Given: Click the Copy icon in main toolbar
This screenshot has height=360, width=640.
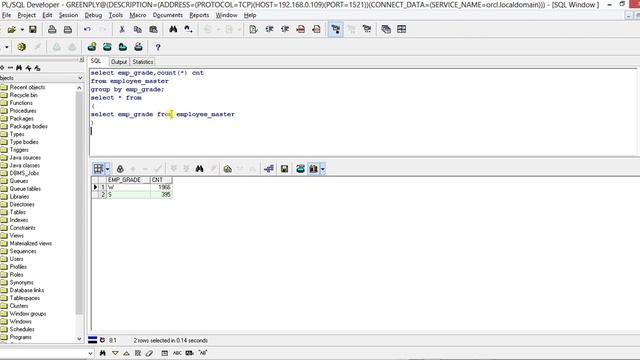Looking at the screenshot, I should pos(138,29).
